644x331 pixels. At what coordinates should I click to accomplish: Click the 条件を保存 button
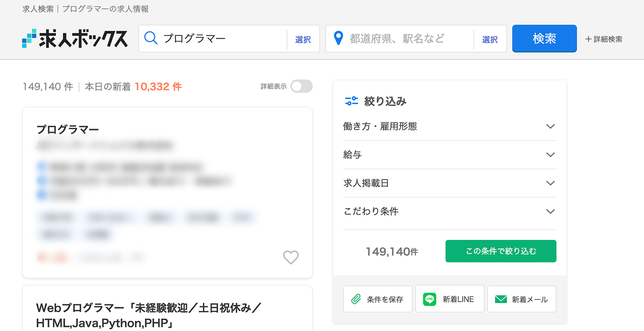click(378, 299)
